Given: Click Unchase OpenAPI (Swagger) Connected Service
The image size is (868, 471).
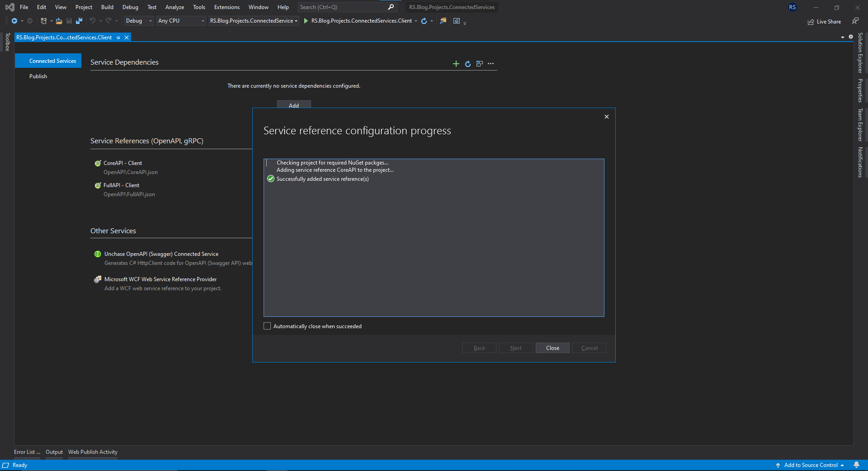Looking at the screenshot, I should pyautogui.click(x=161, y=254).
